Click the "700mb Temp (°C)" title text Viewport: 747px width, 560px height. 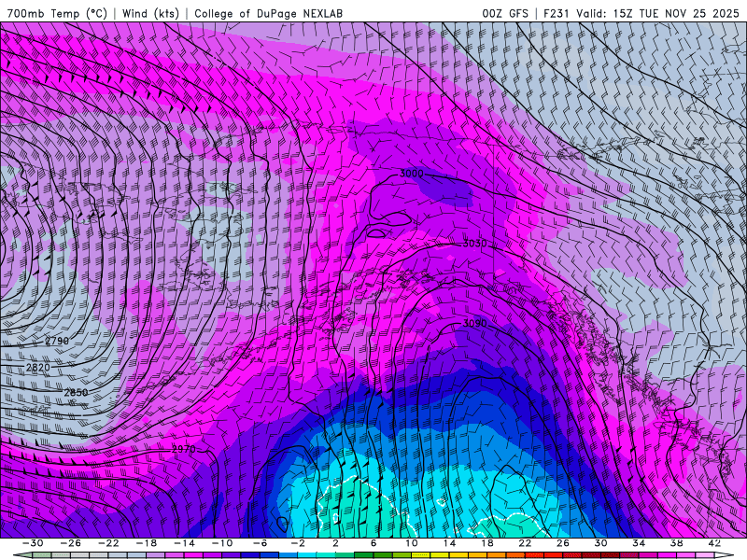point(57,13)
